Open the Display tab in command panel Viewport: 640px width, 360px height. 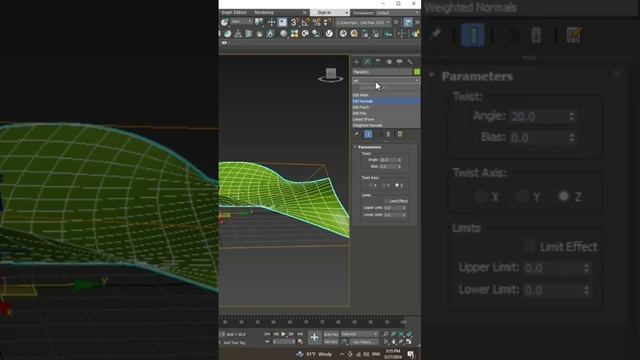tap(399, 62)
